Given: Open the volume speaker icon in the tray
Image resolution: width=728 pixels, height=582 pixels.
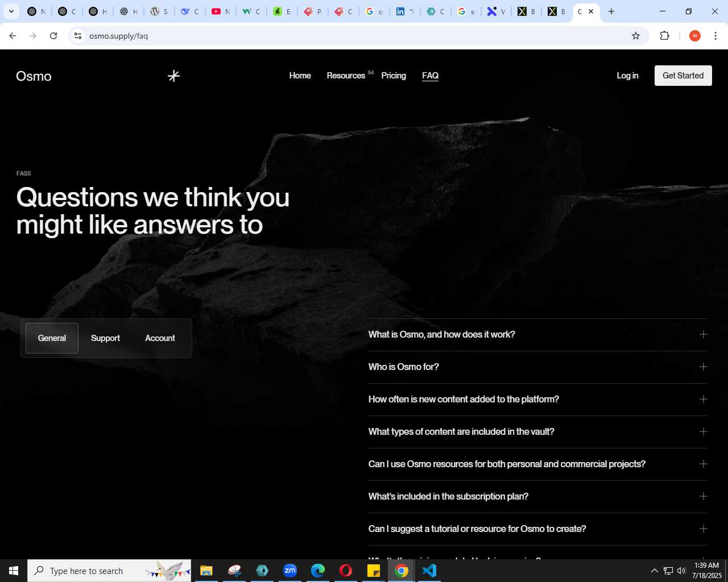Looking at the screenshot, I should 681,571.
